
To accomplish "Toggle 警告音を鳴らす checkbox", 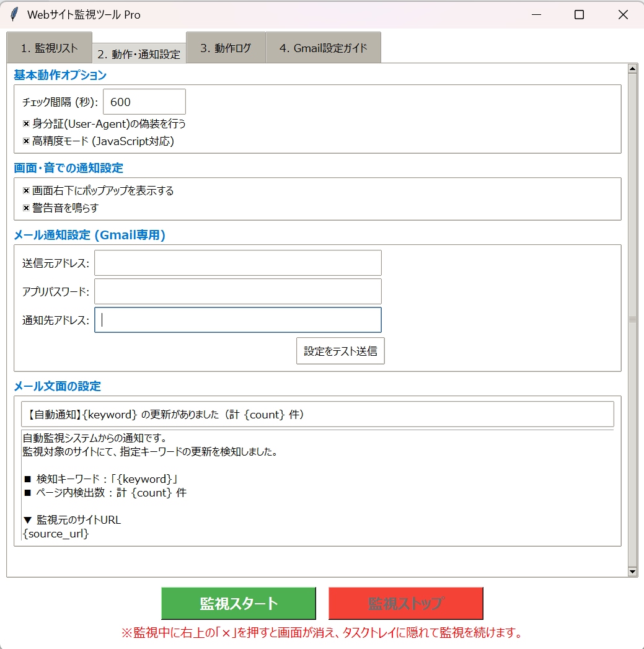I will click(x=26, y=208).
